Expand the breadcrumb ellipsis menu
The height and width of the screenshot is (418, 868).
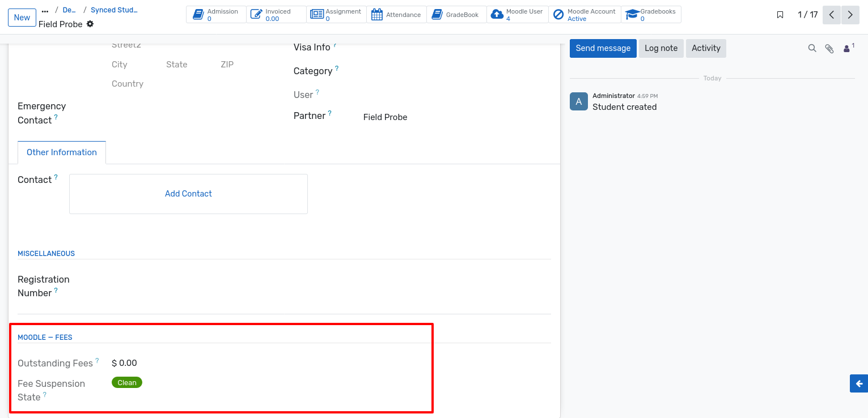pyautogui.click(x=45, y=10)
